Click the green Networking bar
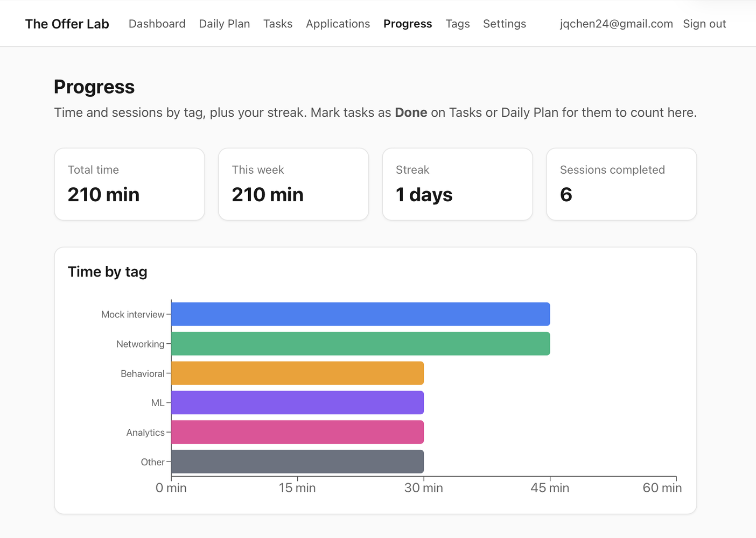The height and width of the screenshot is (538, 756). click(361, 344)
